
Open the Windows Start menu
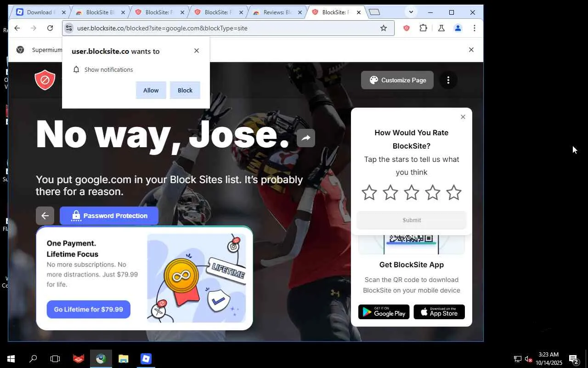click(x=11, y=359)
